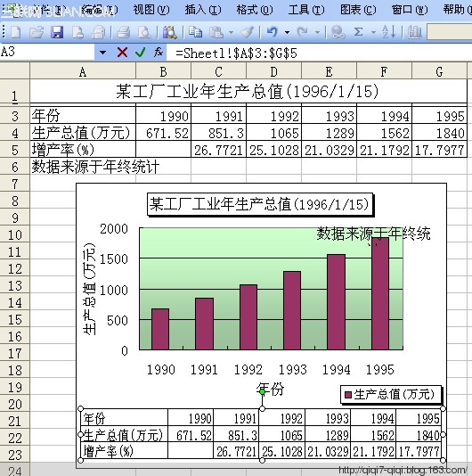Viewport: 472px width, 476px height.
Task: Click the 1993 bar in the chart
Action: 292,310
